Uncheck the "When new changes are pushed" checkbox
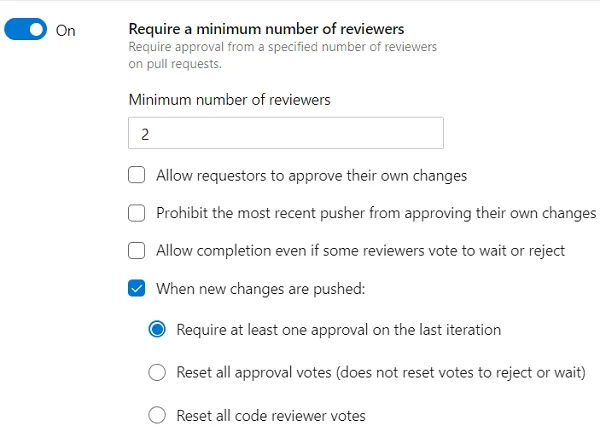Screen dimensions: 600x432 pyautogui.click(x=137, y=289)
